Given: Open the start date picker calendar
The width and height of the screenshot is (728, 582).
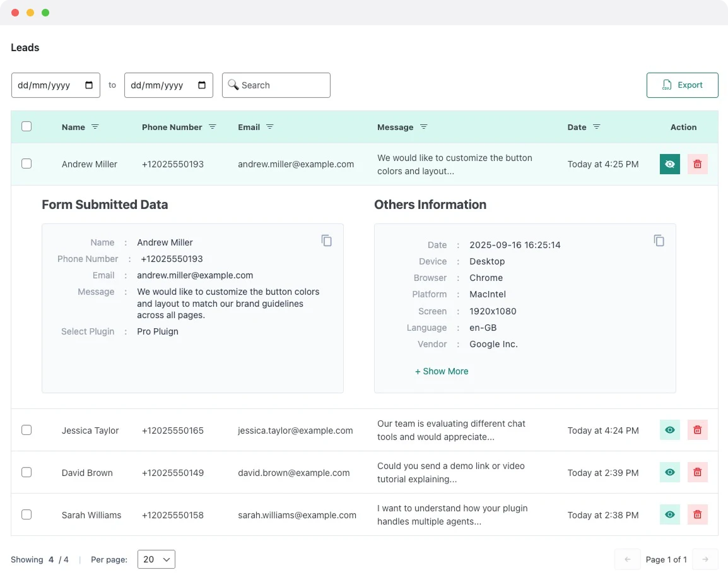Looking at the screenshot, I should (x=89, y=85).
